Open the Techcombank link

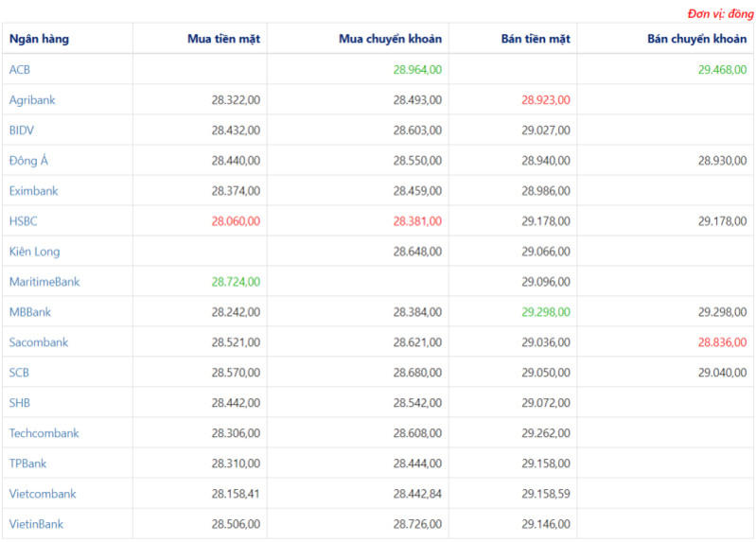coord(44,433)
